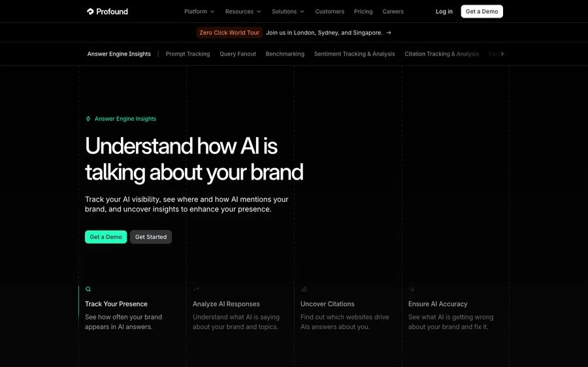Open the Benchmarking tab
The width and height of the screenshot is (588, 367).
(x=285, y=54)
